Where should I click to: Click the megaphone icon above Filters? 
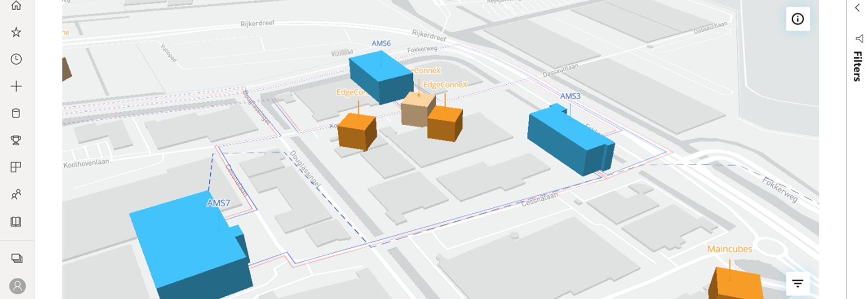click(859, 38)
